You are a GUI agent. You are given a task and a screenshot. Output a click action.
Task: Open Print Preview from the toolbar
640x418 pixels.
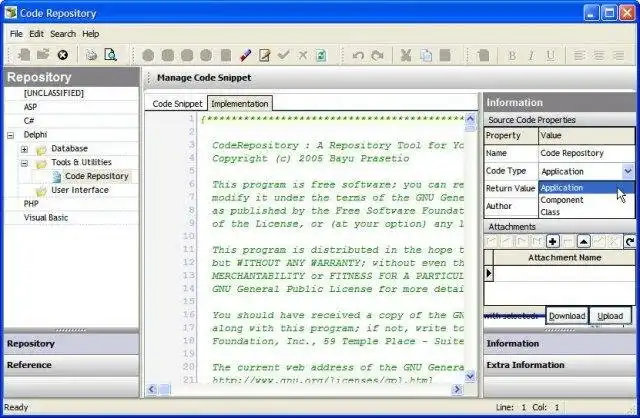[x=111, y=55]
